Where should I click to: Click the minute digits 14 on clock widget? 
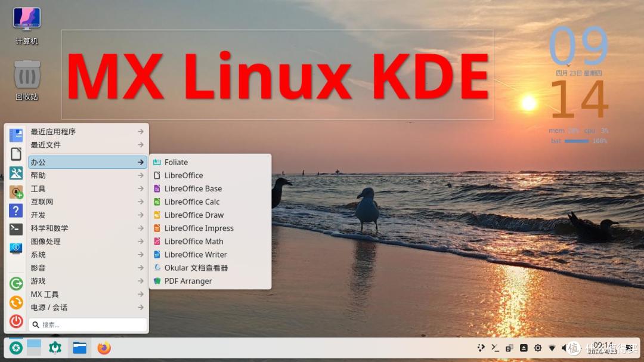[x=579, y=98]
